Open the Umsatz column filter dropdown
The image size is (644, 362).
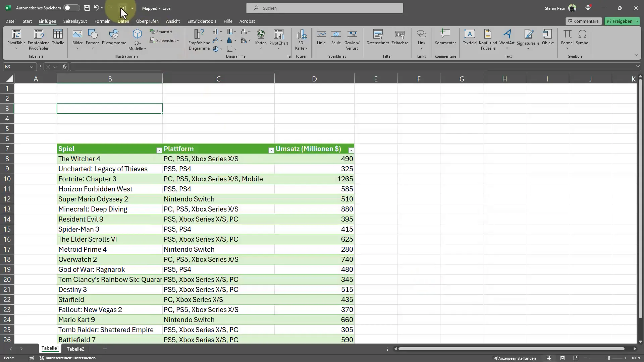click(351, 150)
